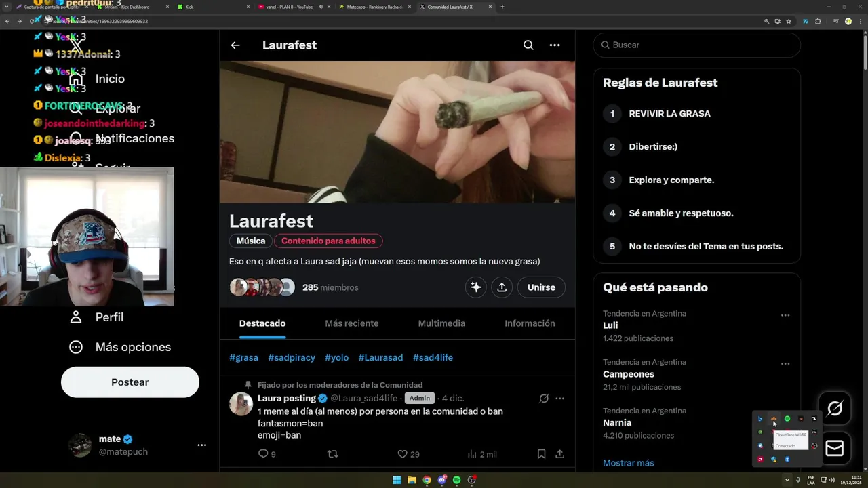This screenshot has width=868, height=488.
Task: Open the Narnia trending topic
Action: tap(617, 423)
